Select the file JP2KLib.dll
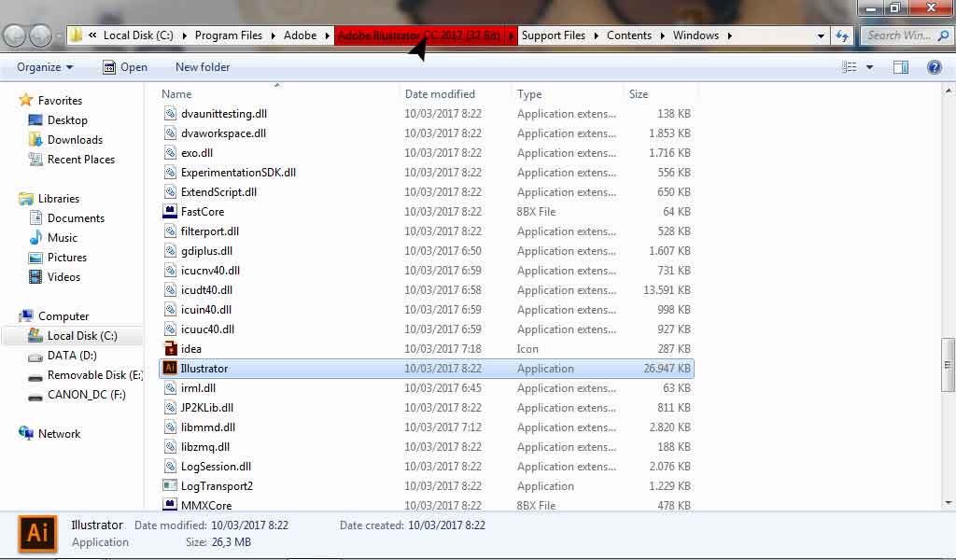 [206, 407]
